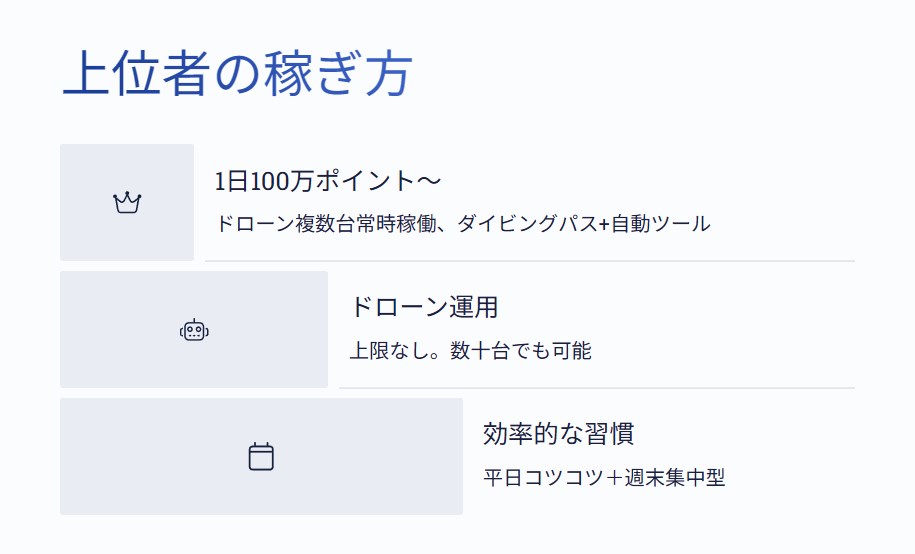Select the text 上限なし。数十台でも可能
This screenshot has height=554, width=915.
point(470,350)
